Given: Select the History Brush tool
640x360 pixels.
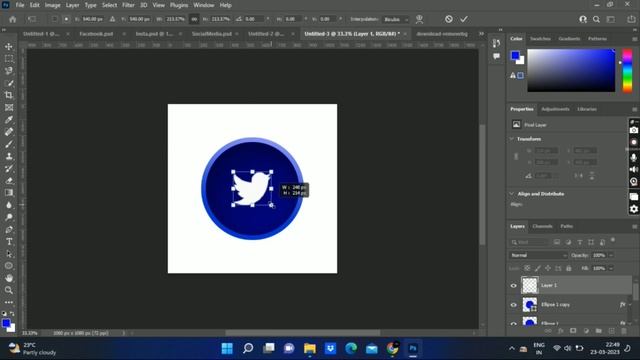Looking at the screenshot, I should pyautogui.click(x=9, y=169).
